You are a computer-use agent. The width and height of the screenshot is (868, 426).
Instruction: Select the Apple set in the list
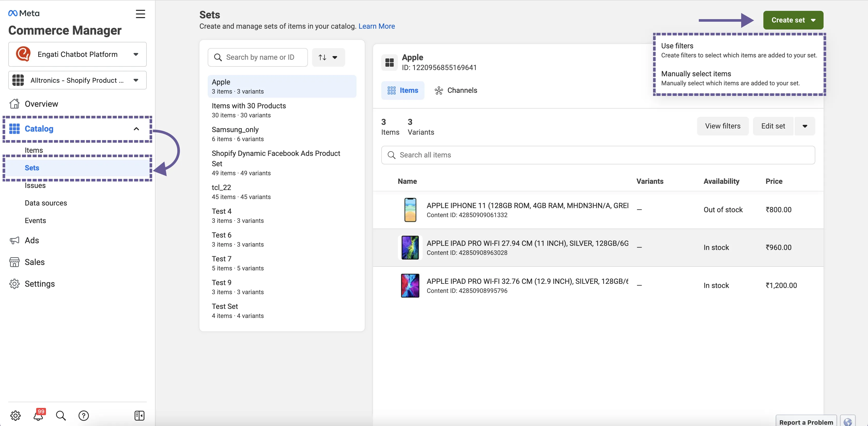[x=282, y=86]
